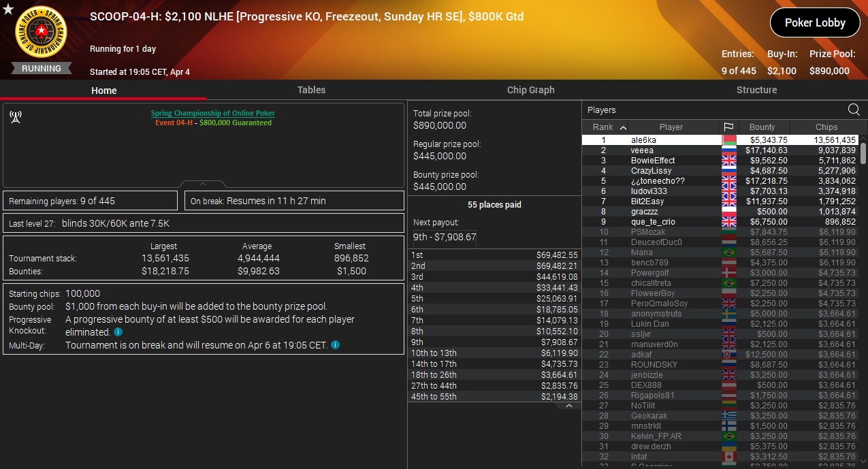Select eliminated player PeroQmaloSoy
Image resolution: width=868 pixels, height=469 pixels.
coord(720,304)
